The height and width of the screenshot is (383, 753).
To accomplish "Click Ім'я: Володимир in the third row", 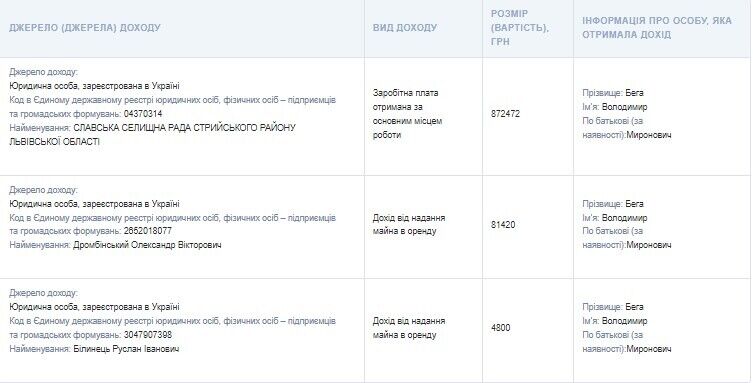I will (615, 321).
